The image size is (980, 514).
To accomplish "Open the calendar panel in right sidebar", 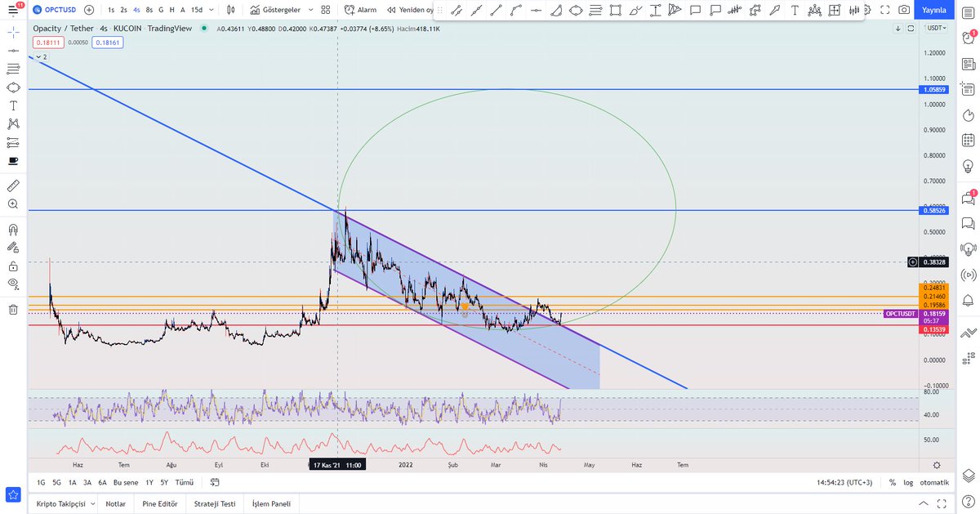I will [968, 141].
